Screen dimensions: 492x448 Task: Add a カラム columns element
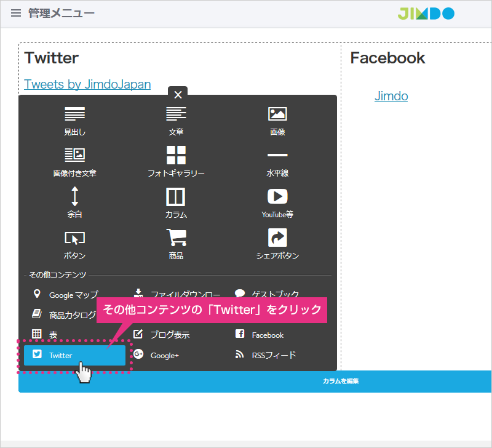point(176,203)
